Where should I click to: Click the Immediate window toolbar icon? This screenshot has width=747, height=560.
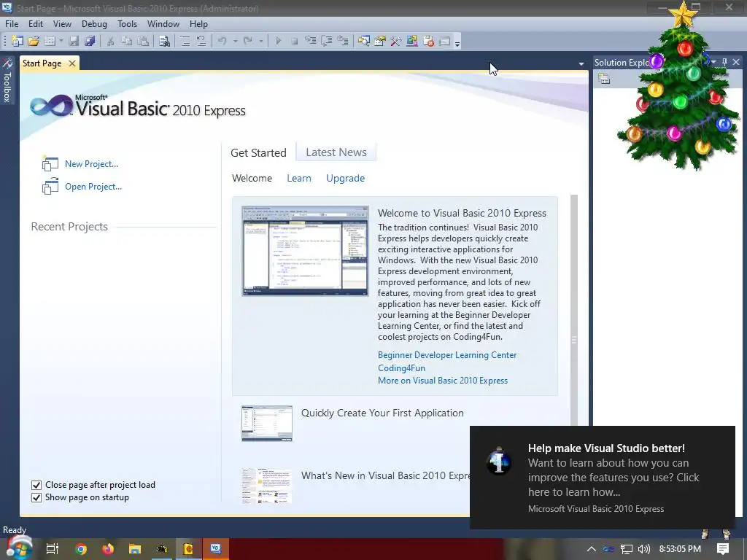tap(444, 42)
